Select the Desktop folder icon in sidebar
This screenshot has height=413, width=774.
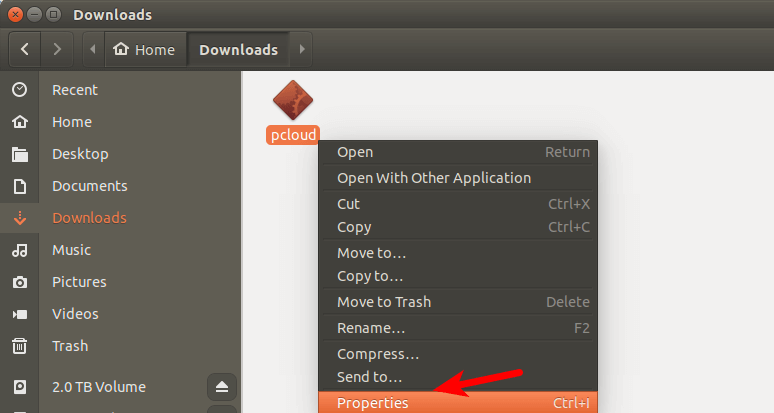coord(19,154)
